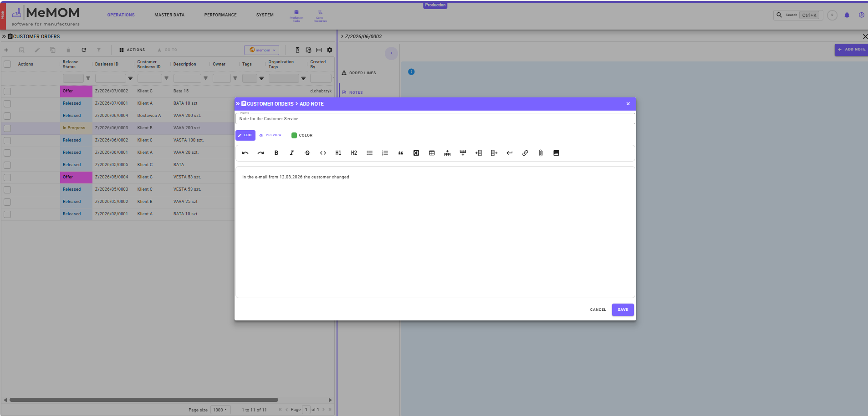Open Release Status filter menu
The width and height of the screenshot is (868, 416).
coord(88,78)
